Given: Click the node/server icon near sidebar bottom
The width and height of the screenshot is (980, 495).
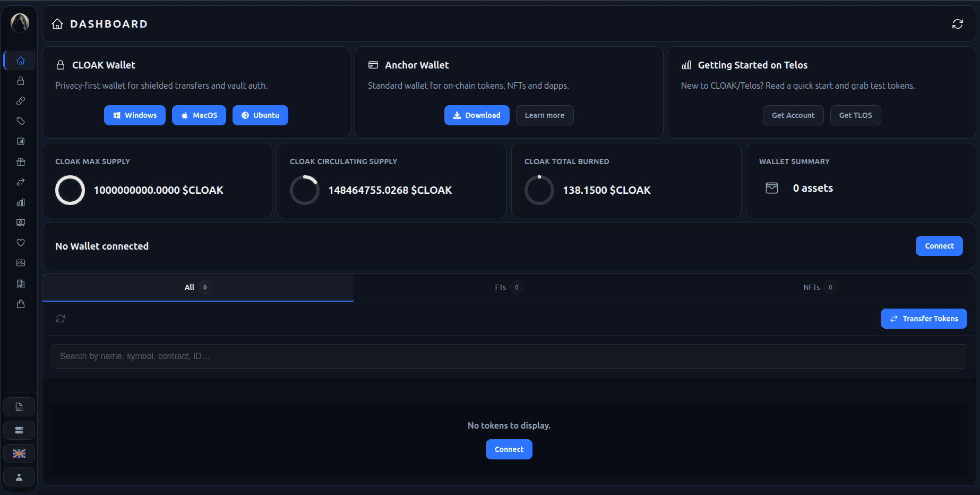Looking at the screenshot, I should point(19,430).
